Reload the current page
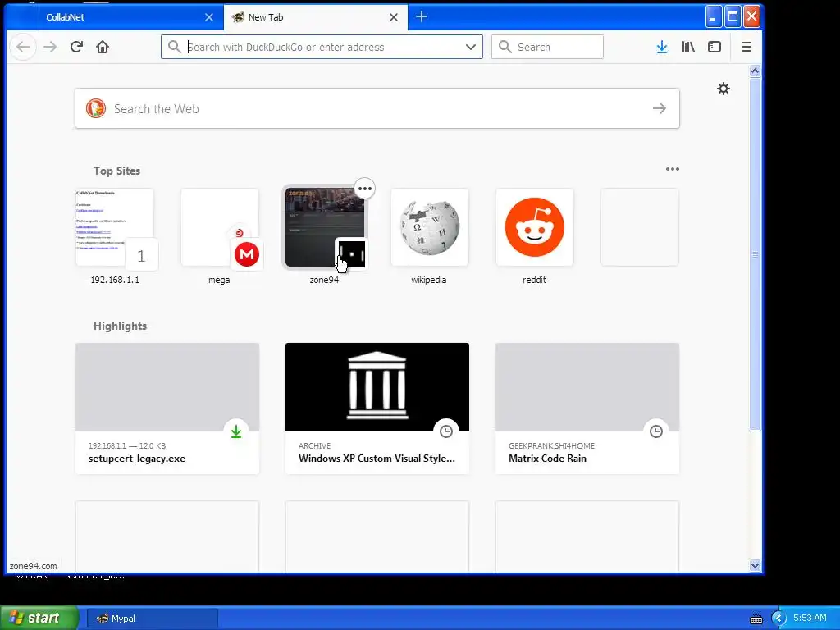 (x=76, y=47)
